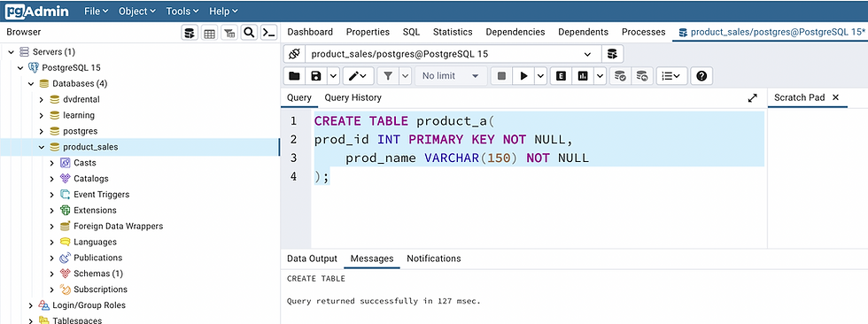This screenshot has height=324, width=868.
Task: Expand the Login/Group Roles node
Action: click(31, 305)
